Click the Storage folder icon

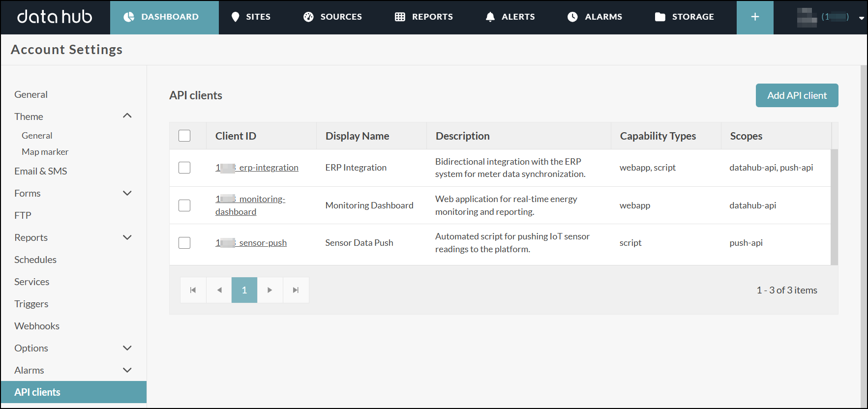click(x=660, y=17)
